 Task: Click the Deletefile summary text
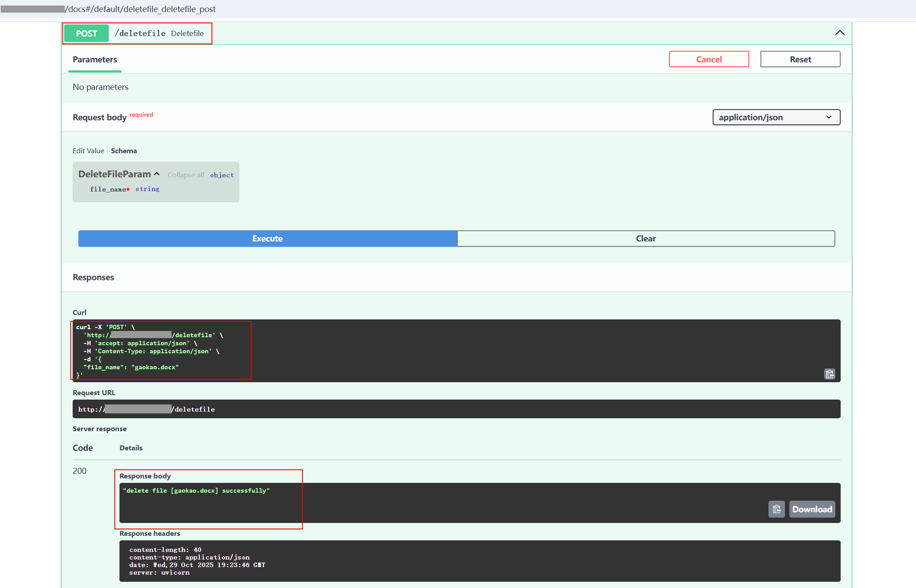[x=187, y=33]
